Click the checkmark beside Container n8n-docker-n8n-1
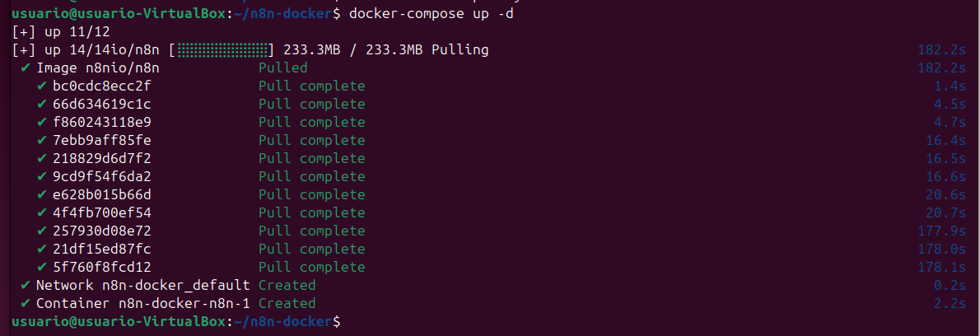 pyautogui.click(x=26, y=303)
